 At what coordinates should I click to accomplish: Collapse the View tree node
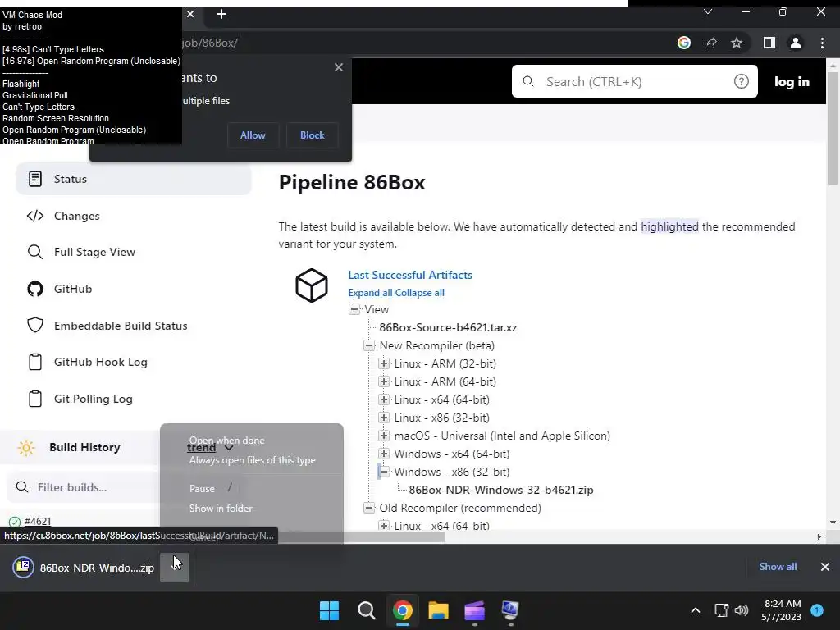(354, 309)
